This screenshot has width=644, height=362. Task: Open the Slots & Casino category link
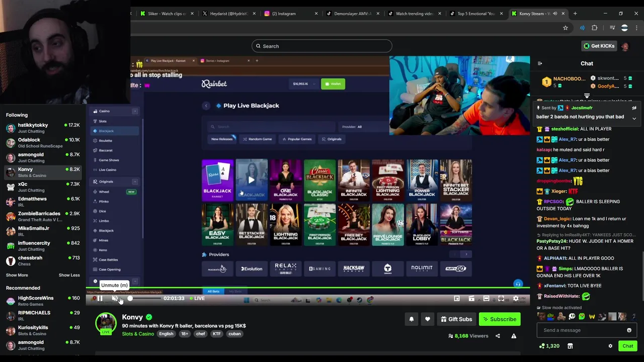pyautogui.click(x=138, y=334)
